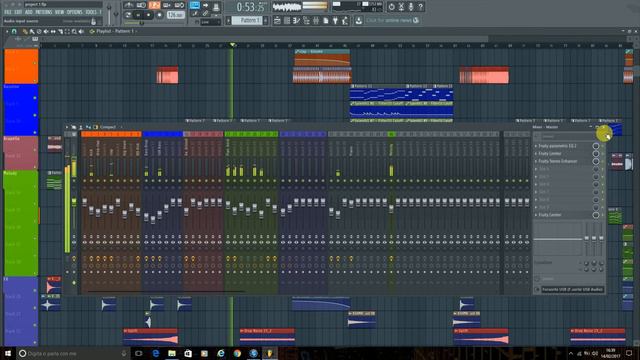Click the plug-shaped icon in top toolbar
Viewport: 640px width, 360px height.
[336, 20]
